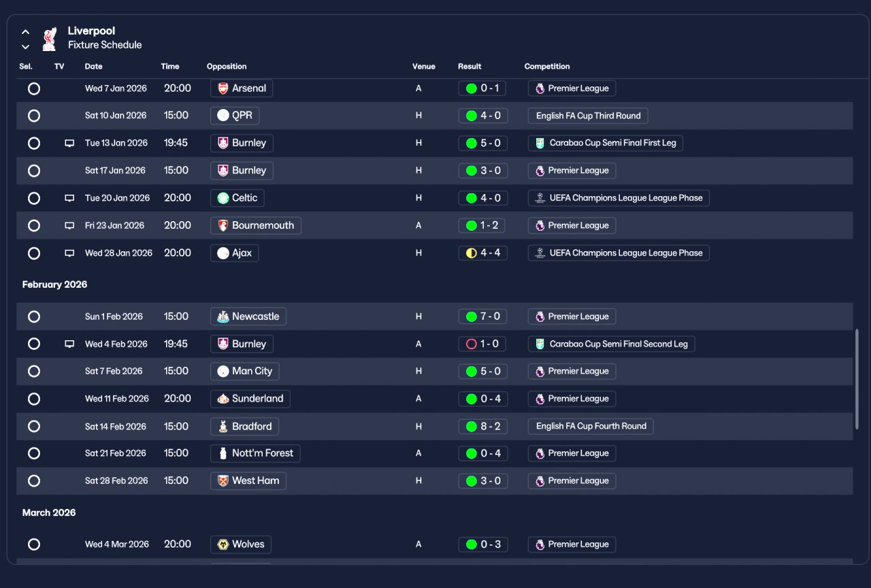Click the up chevron beside Liverpool
Viewport: 871px width, 588px height.
[x=25, y=32]
